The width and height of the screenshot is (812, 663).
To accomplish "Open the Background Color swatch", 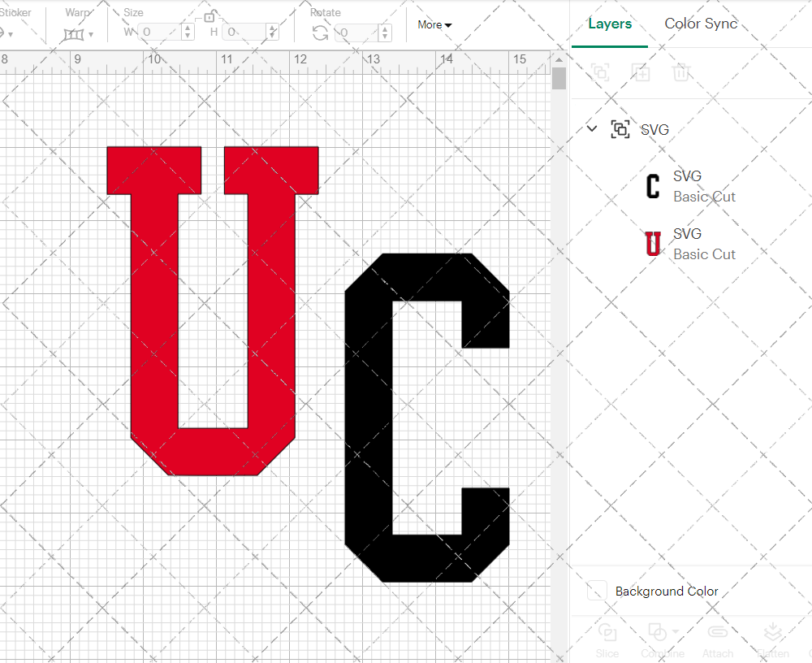I will pyautogui.click(x=597, y=591).
